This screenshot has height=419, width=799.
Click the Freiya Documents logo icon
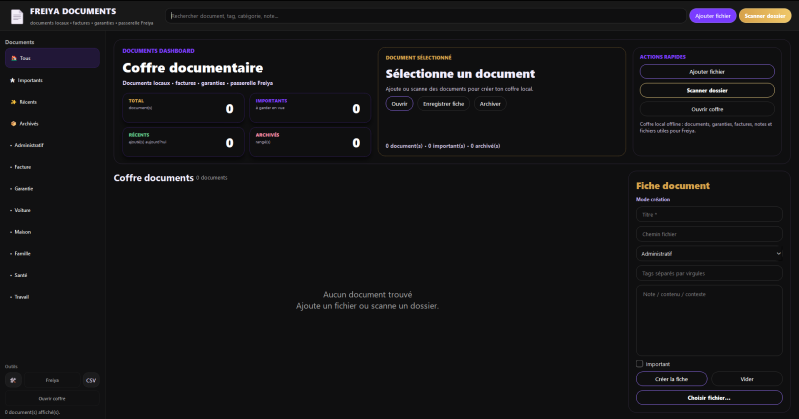(x=17, y=16)
